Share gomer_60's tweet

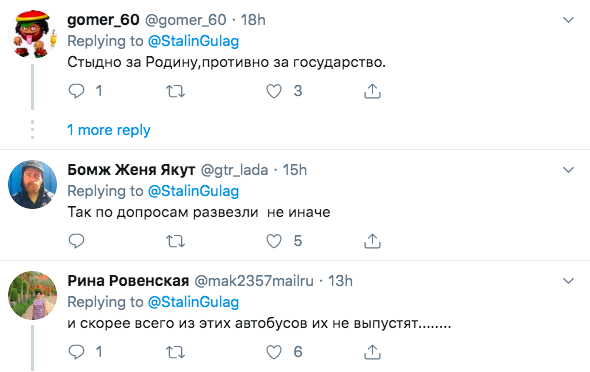(373, 91)
